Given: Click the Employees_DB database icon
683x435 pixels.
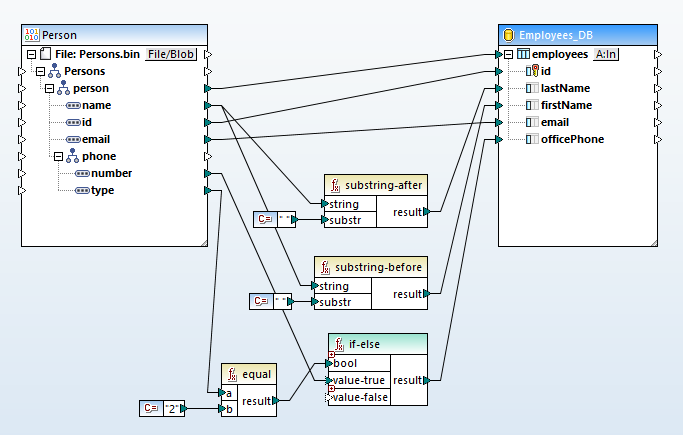Looking at the screenshot, I should 508,35.
